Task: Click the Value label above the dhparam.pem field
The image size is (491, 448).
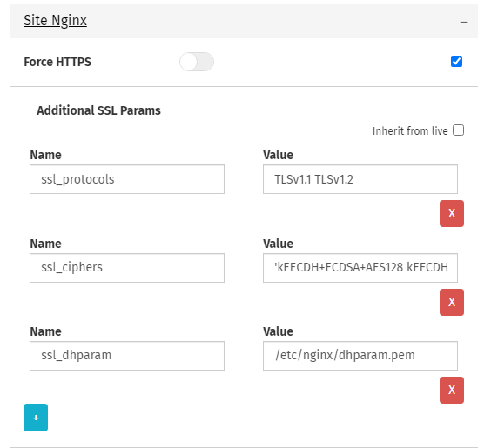Action: point(278,331)
